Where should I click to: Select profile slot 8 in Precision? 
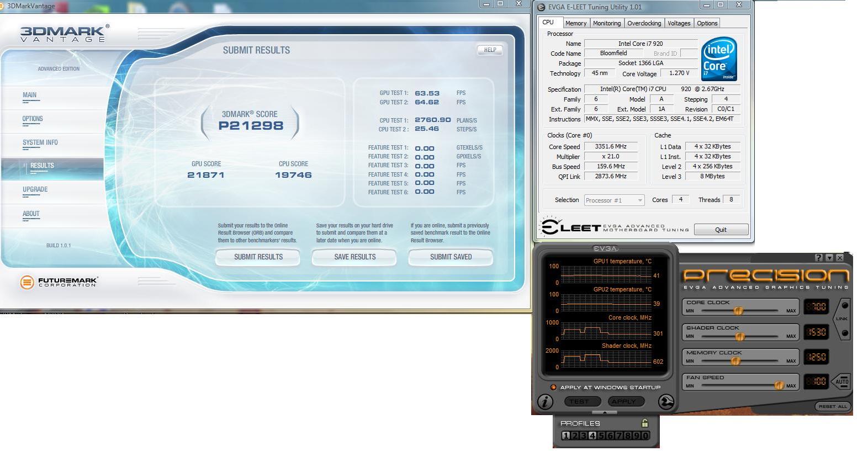[x=628, y=436]
